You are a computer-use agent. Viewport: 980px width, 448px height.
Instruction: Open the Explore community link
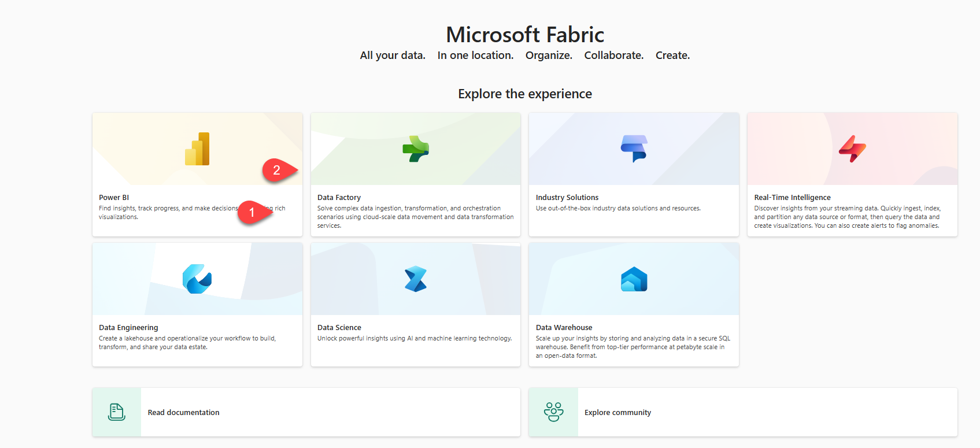click(617, 413)
